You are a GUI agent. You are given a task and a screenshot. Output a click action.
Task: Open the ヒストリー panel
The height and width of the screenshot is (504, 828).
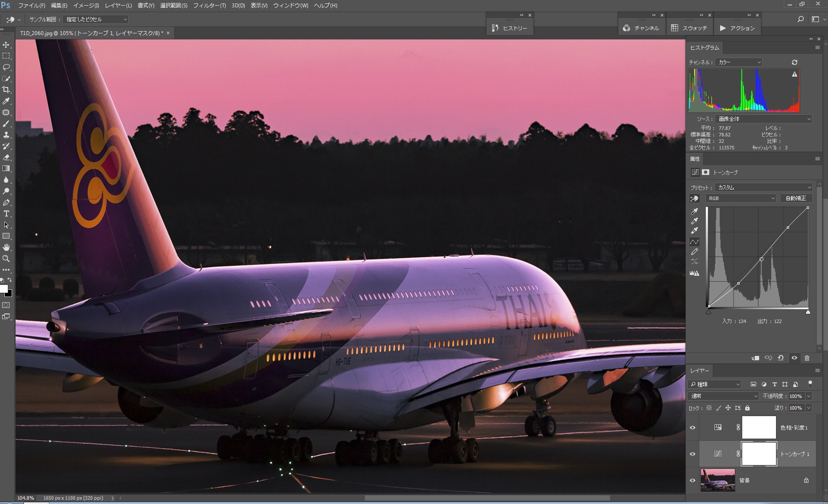coord(510,28)
